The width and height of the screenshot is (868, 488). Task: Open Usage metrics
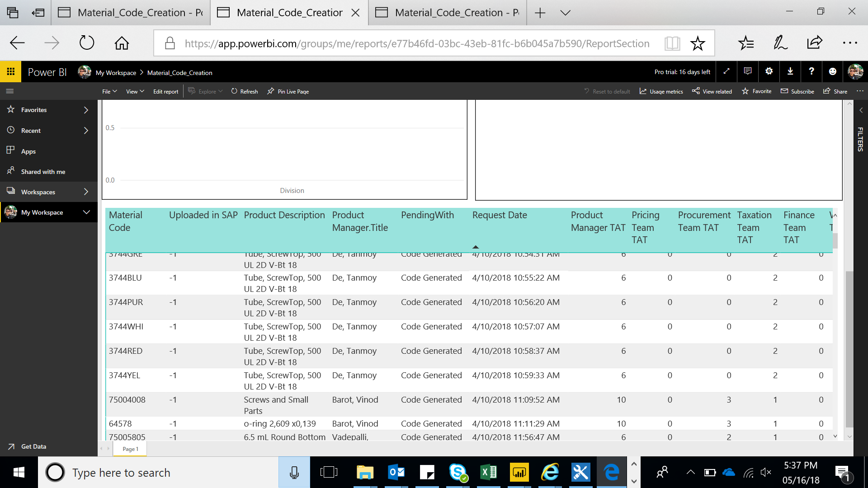[661, 91]
